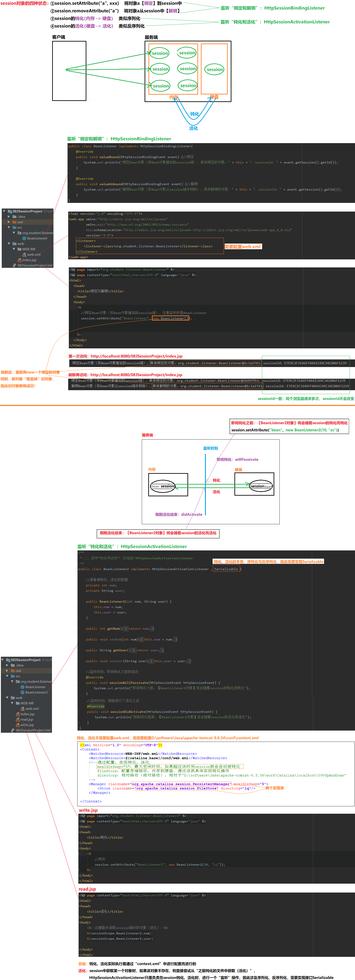Click BeanListener class icon in first project tree
This screenshot has width=355, height=980.
pyautogui.click(x=24, y=238)
